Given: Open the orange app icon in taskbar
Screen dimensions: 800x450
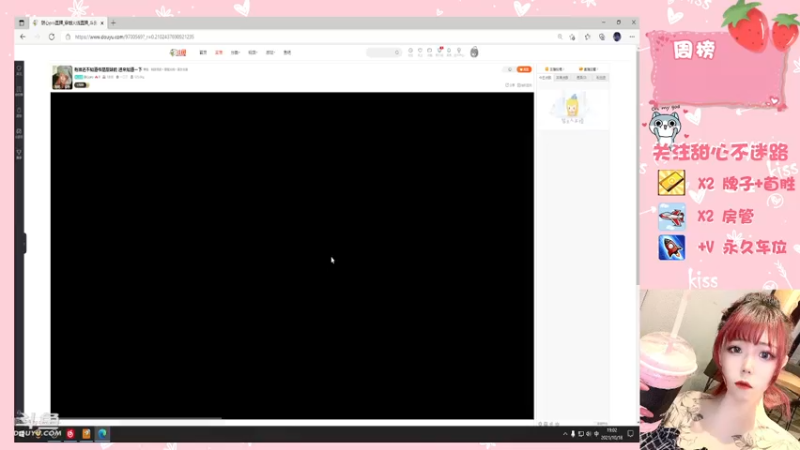Looking at the screenshot, I should (86, 434).
